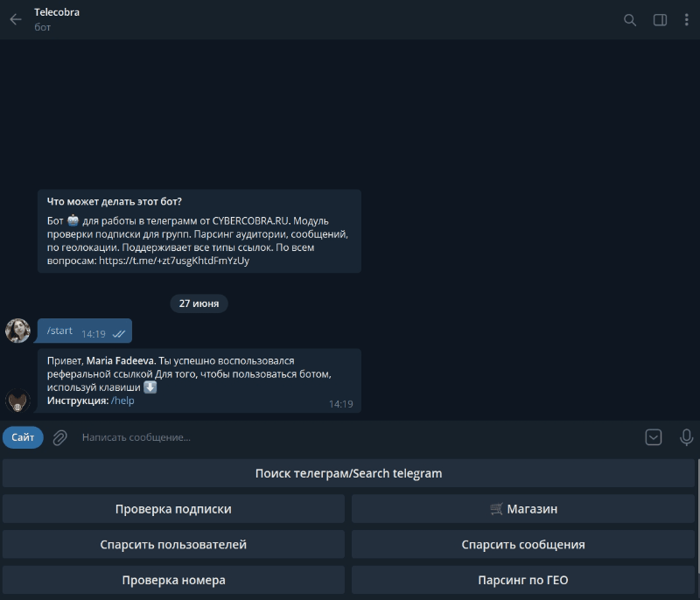
Task: Click Поиск телеграм/Search telegram button
Action: [x=348, y=473]
